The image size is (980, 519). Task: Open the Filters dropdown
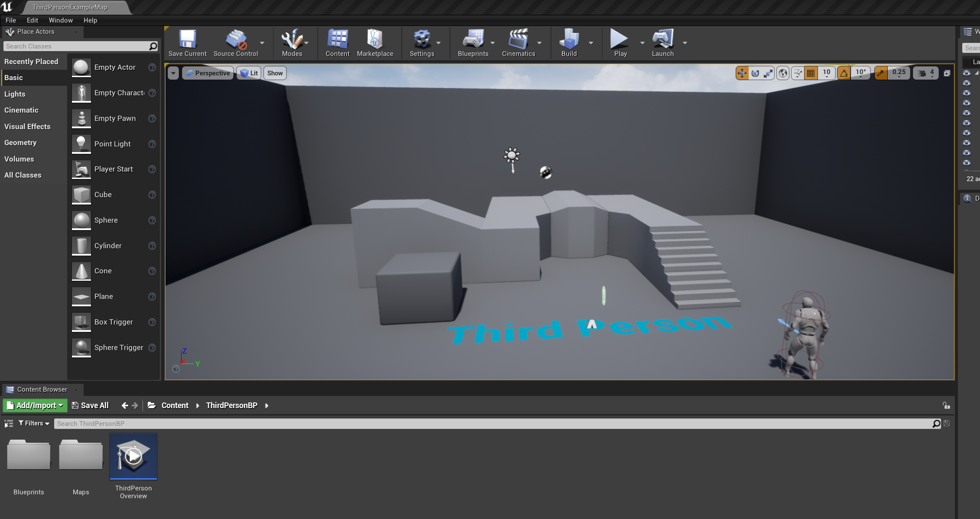(34, 423)
